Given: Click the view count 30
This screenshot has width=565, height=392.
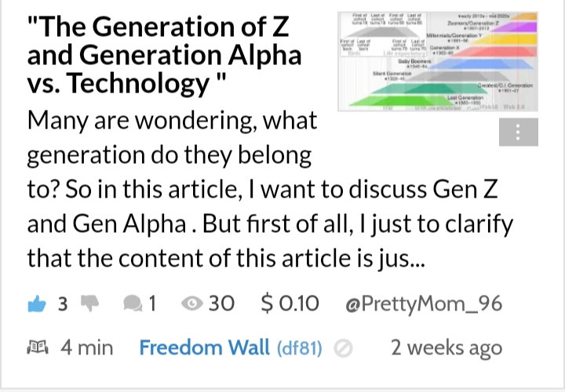Looking at the screenshot, I should [221, 303].
